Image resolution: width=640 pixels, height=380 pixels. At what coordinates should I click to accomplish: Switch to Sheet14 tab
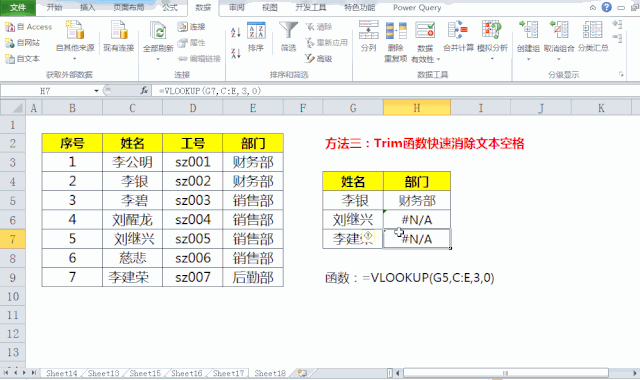tap(61, 373)
